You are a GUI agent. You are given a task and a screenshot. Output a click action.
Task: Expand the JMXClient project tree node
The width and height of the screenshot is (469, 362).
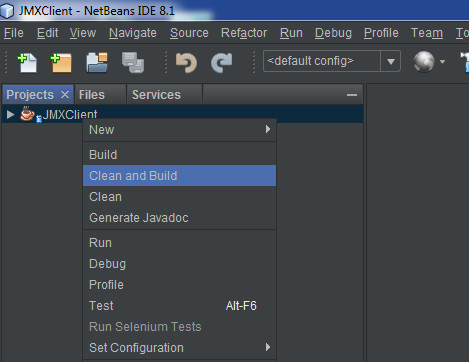click(10, 114)
